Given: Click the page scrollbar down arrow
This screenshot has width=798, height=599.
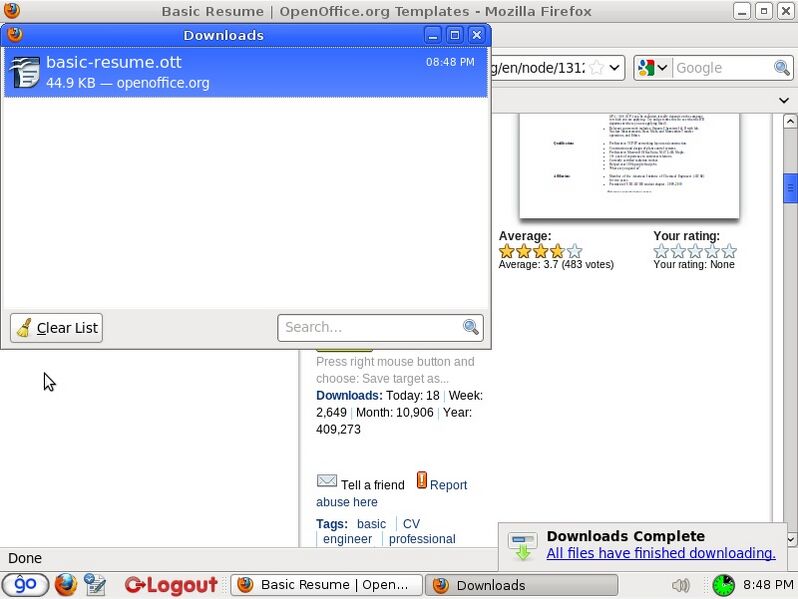Looking at the screenshot, I should click(x=790, y=538).
